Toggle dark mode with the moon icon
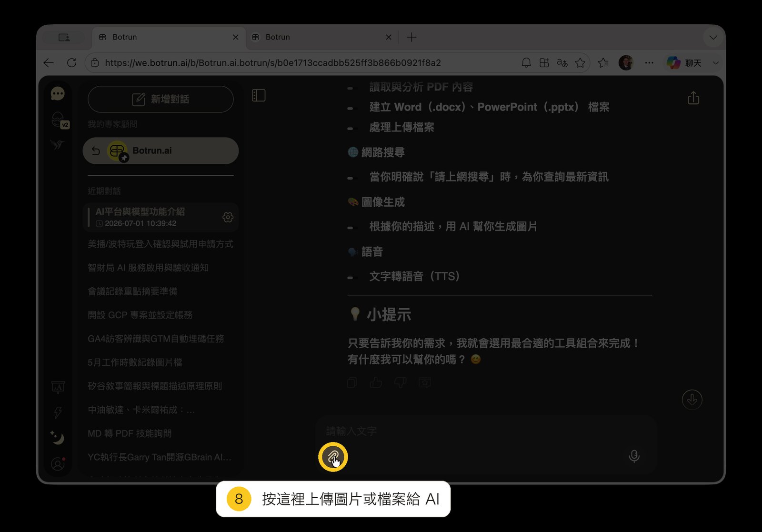Viewport: 762px width, 532px height. (58, 437)
